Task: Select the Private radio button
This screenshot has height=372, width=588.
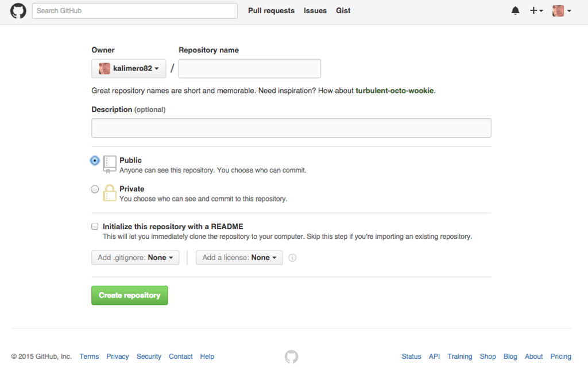Action: (x=95, y=189)
